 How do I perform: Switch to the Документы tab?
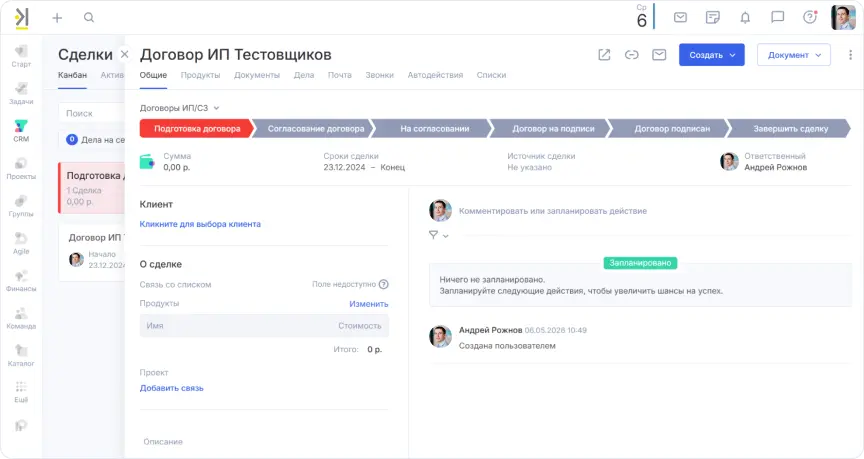pos(257,75)
